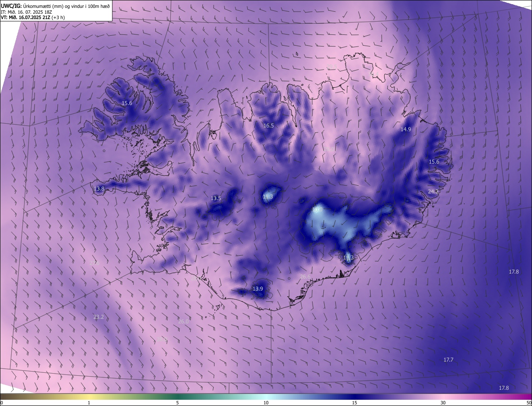Click the 50 tick label on the color scale
Screen dimensions: 532x406
(529, 403)
